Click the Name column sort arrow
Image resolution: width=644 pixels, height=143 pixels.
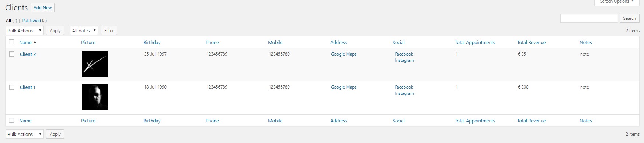pos(35,42)
